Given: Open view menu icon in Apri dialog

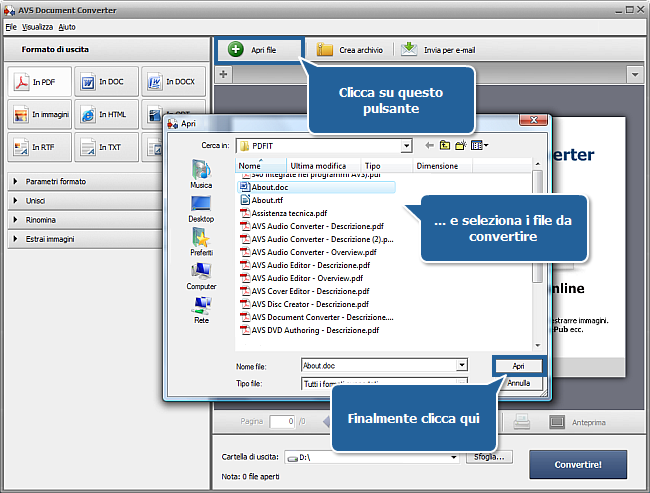Looking at the screenshot, I should (480, 146).
